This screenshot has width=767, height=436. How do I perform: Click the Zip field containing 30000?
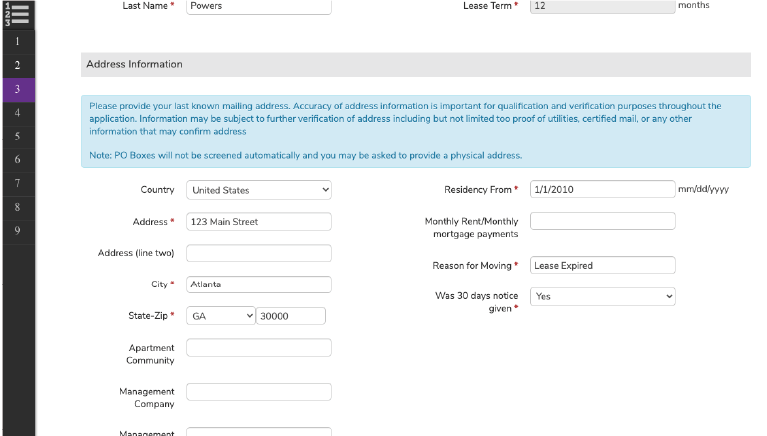[291, 316]
